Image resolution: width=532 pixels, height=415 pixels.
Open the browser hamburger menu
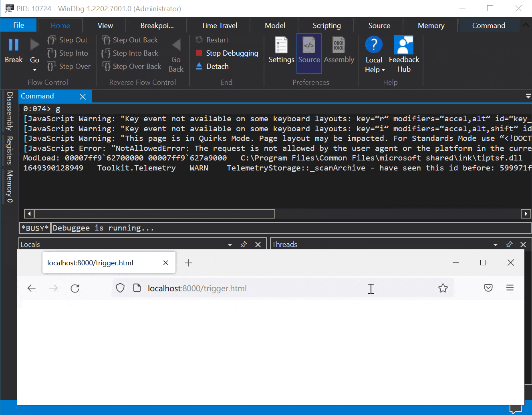coord(510,288)
